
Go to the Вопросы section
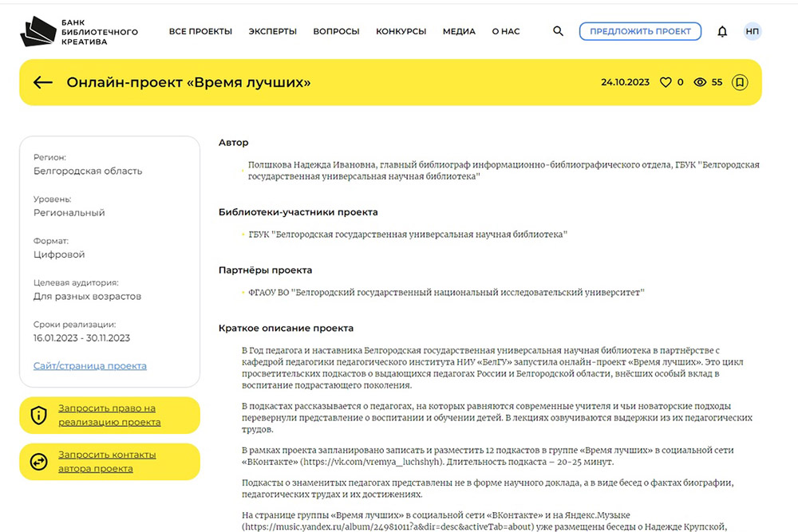336,32
